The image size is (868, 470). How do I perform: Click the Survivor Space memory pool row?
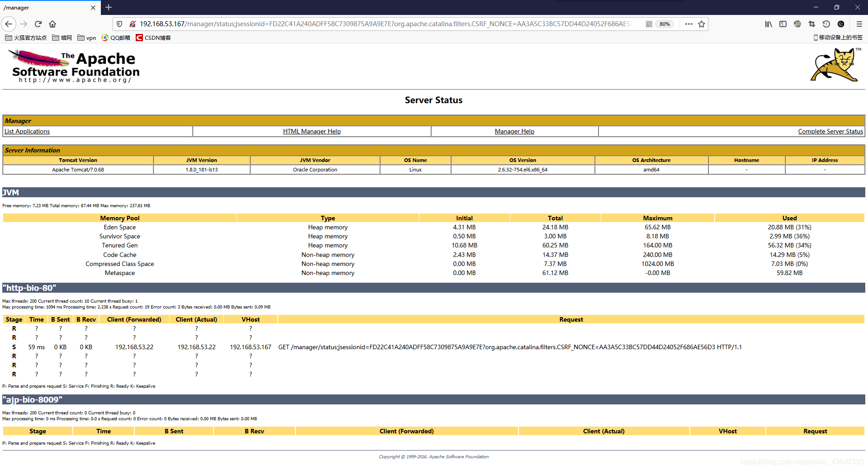click(433, 236)
